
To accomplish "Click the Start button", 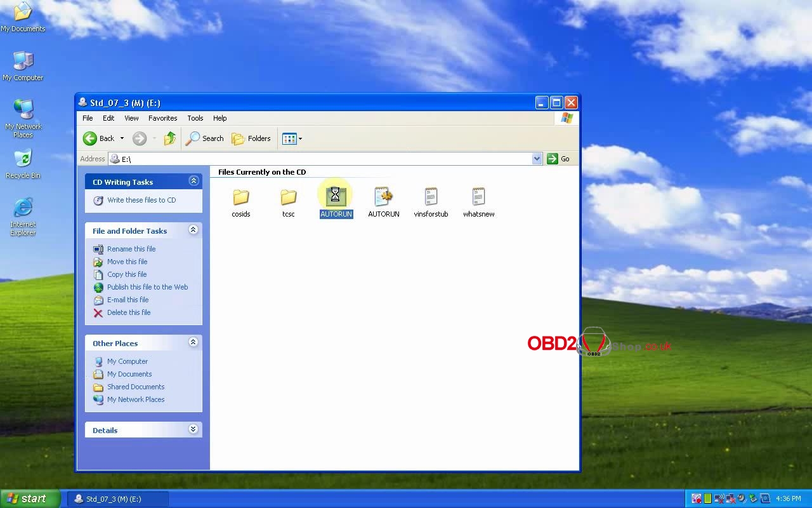I will pyautogui.click(x=30, y=498).
